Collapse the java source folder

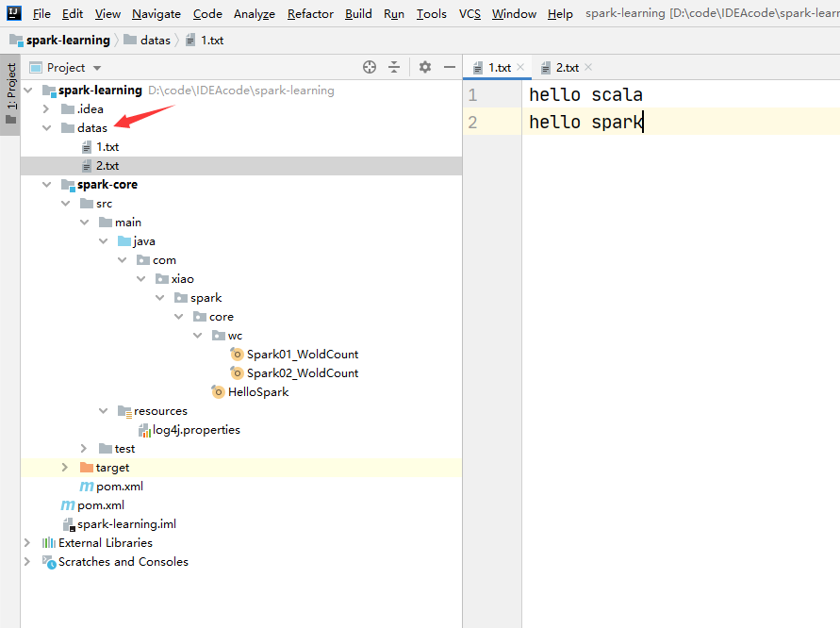103,241
